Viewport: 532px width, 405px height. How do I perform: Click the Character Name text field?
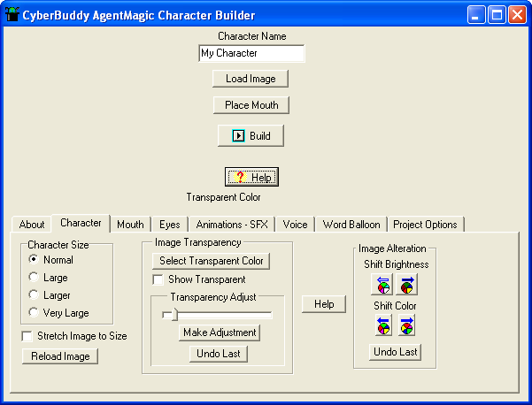[x=251, y=53]
